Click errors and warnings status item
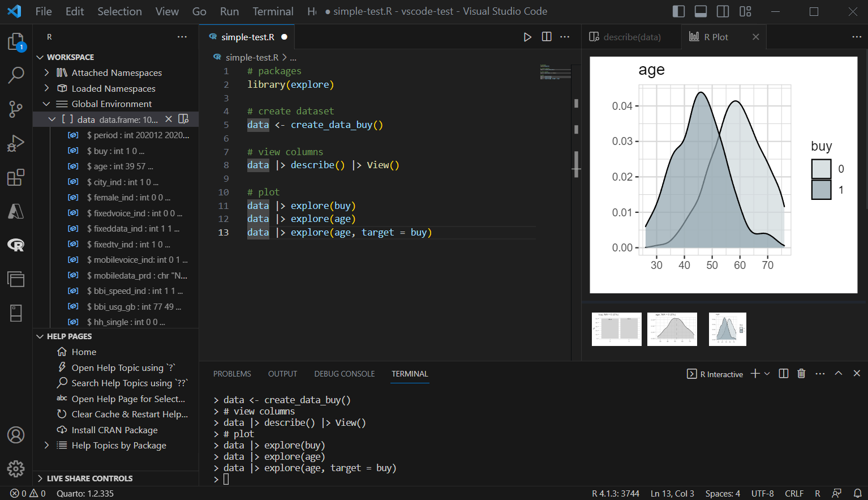Screen dimensions: 868x500 (28, 493)
